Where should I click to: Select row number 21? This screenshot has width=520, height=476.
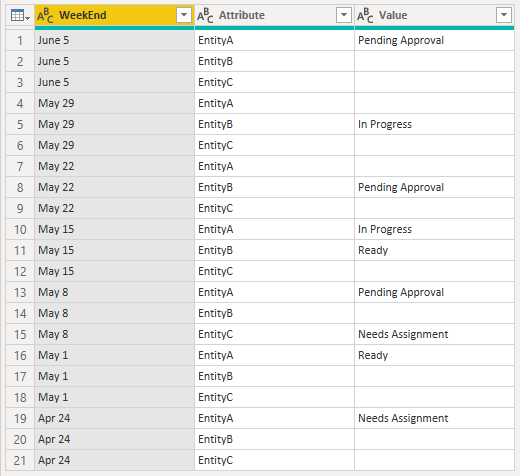[x=20, y=461]
